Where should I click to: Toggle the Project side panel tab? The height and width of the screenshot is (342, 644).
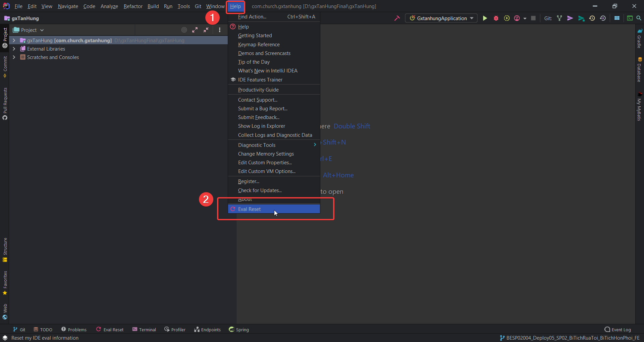(5, 38)
